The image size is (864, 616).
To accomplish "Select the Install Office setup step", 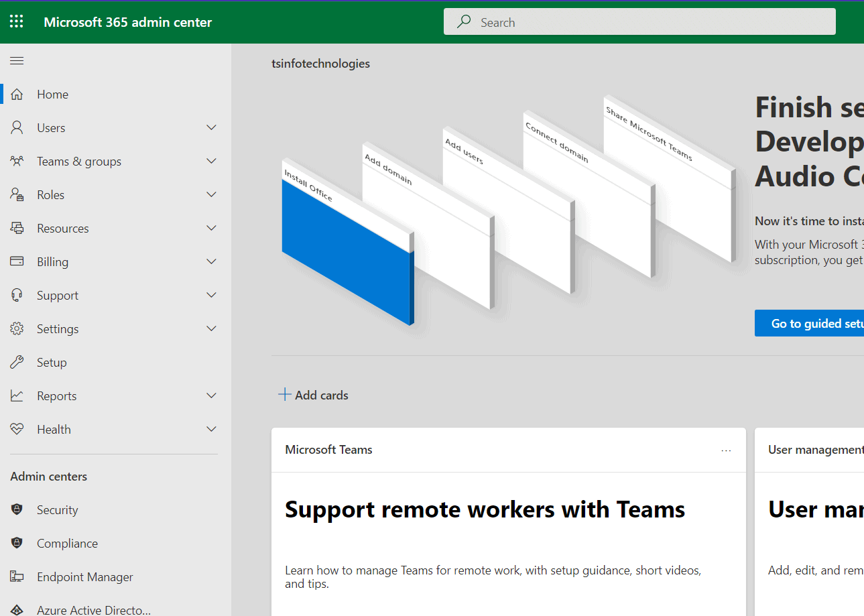I will tap(347, 241).
